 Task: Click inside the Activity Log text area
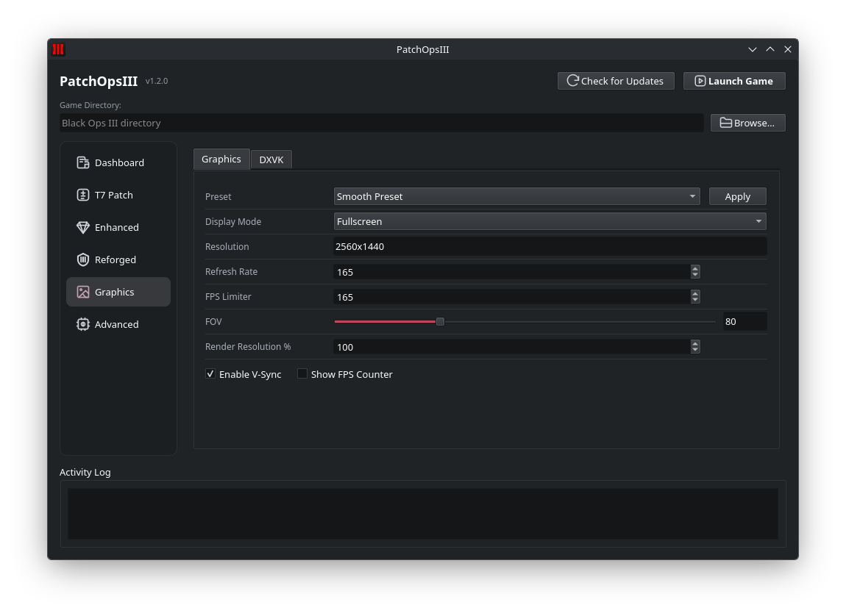pyautogui.click(x=423, y=514)
